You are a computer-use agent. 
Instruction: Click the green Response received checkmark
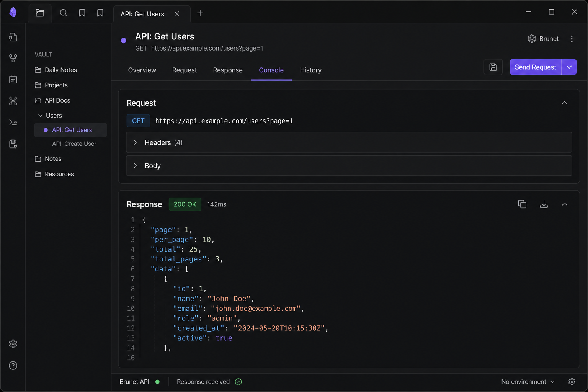point(238,382)
